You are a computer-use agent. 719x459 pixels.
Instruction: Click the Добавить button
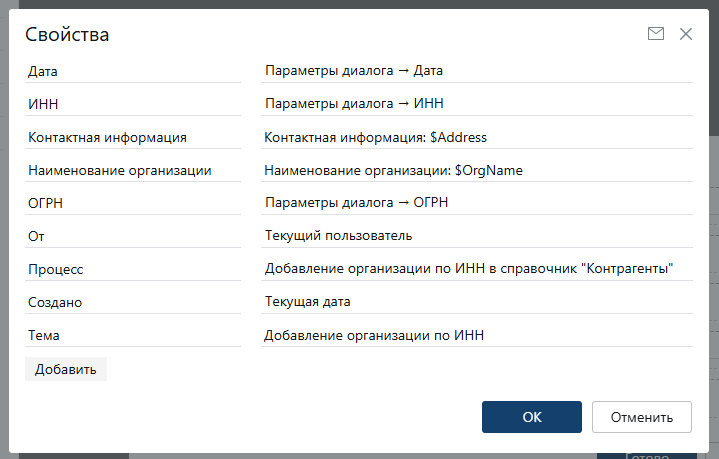66,369
